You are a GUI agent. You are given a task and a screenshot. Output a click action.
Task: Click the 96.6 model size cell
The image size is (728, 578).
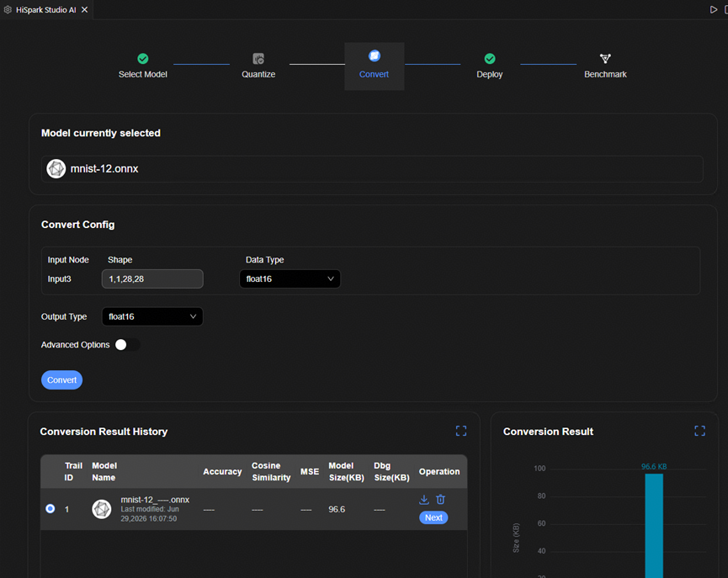[337, 509]
